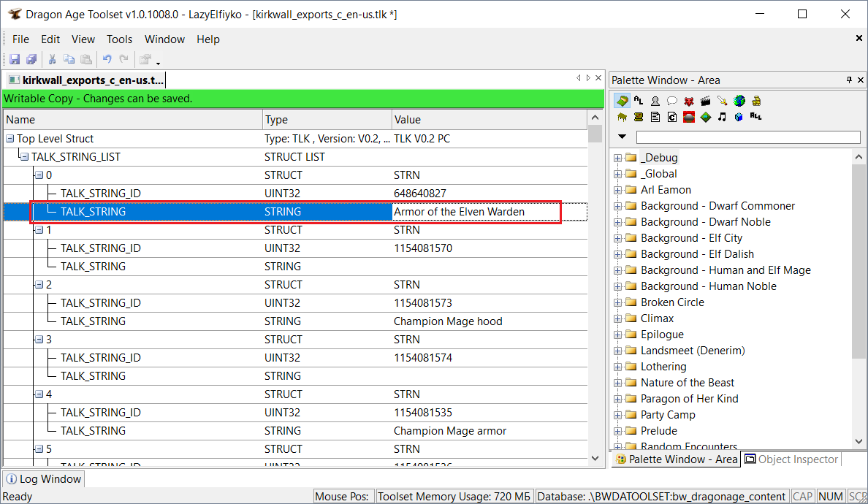Close the kirkwall_exports document tab

[x=598, y=78]
